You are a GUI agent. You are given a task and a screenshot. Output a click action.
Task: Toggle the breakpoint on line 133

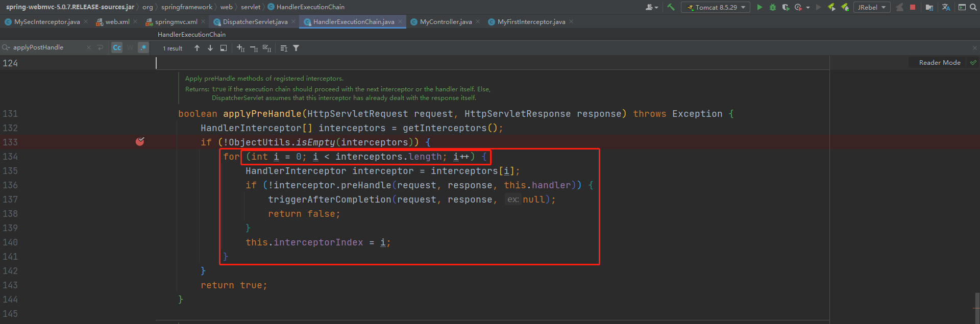[x=140, y=142]
